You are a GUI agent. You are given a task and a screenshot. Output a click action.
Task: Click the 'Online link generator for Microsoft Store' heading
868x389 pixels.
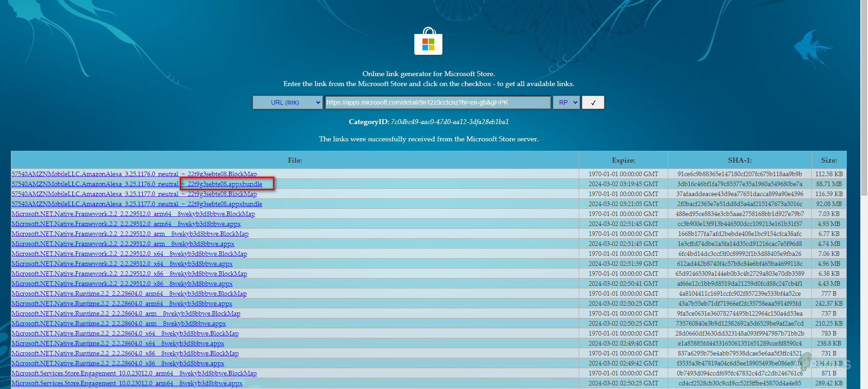point(429,74)
